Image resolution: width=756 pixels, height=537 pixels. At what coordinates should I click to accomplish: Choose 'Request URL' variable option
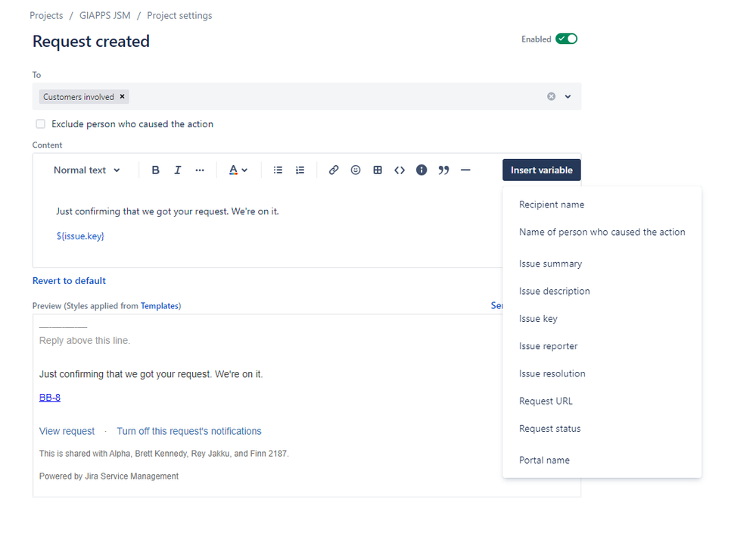[x=546, y=401]
